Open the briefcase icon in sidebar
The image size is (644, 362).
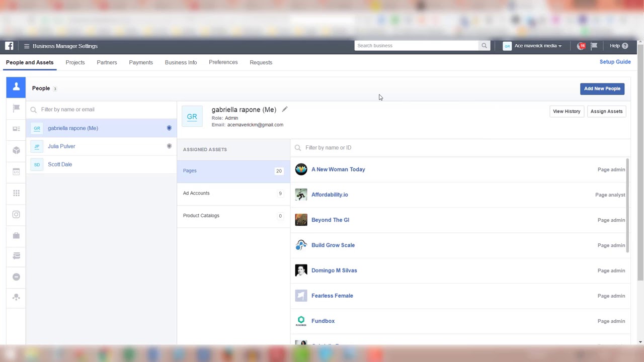pos(16,235)
